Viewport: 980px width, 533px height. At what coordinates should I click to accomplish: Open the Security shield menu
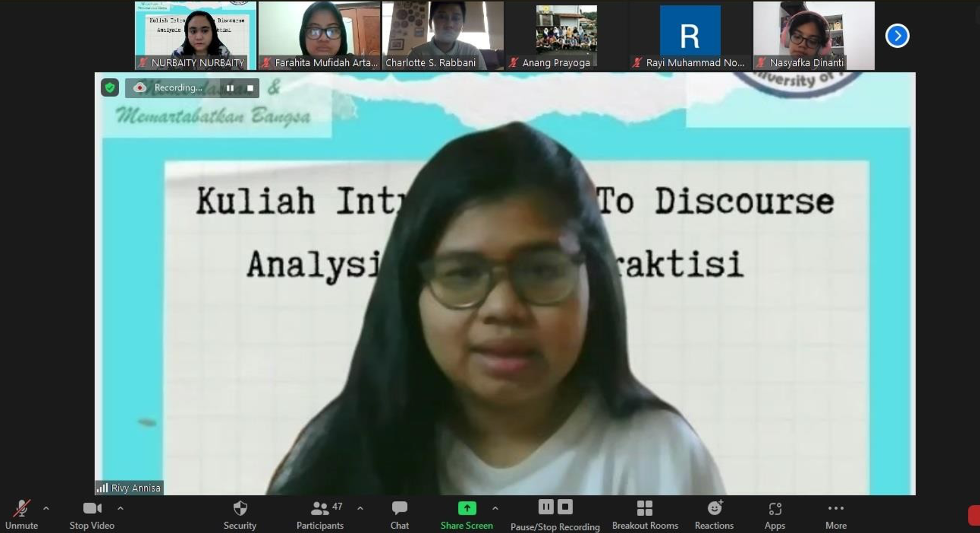click(239, 515)
